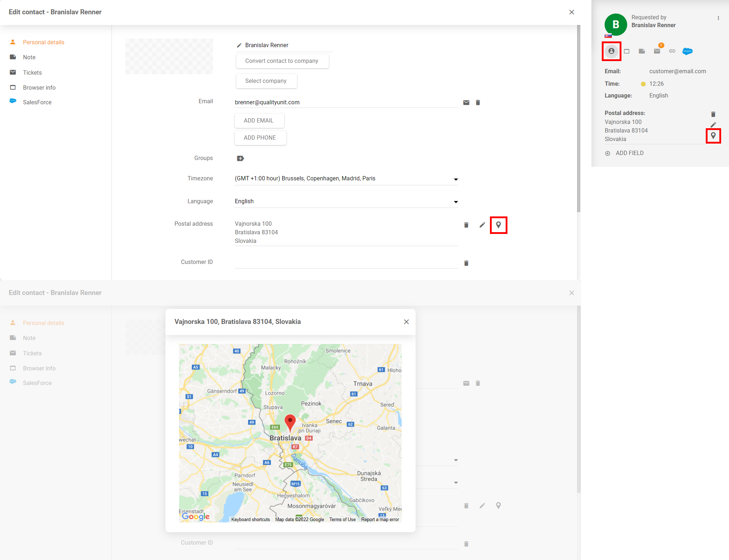Click pencil icon to edit postal address
The height and width of the screenshot is (560, 729).
point(482,225)
